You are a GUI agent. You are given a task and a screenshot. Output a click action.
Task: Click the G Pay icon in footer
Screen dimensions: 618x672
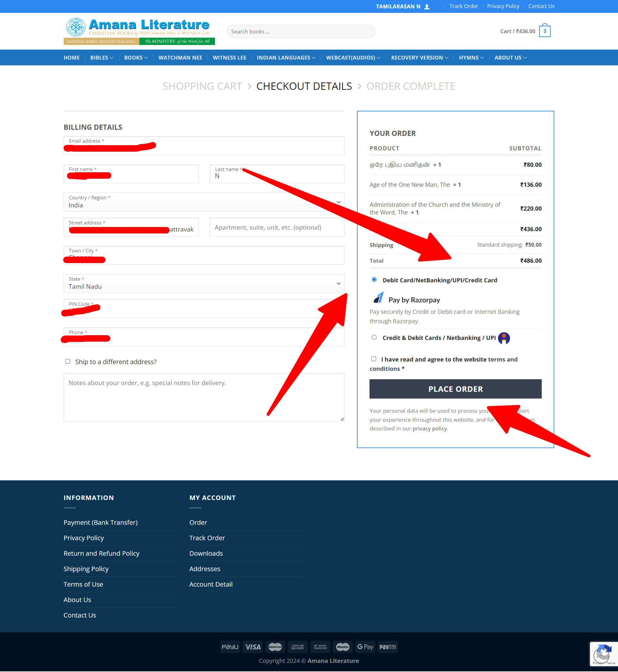point(365,647)
